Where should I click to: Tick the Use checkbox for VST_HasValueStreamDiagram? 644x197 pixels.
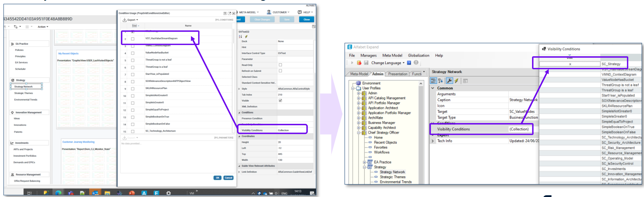pyautogui.click(x=133, y=39)
